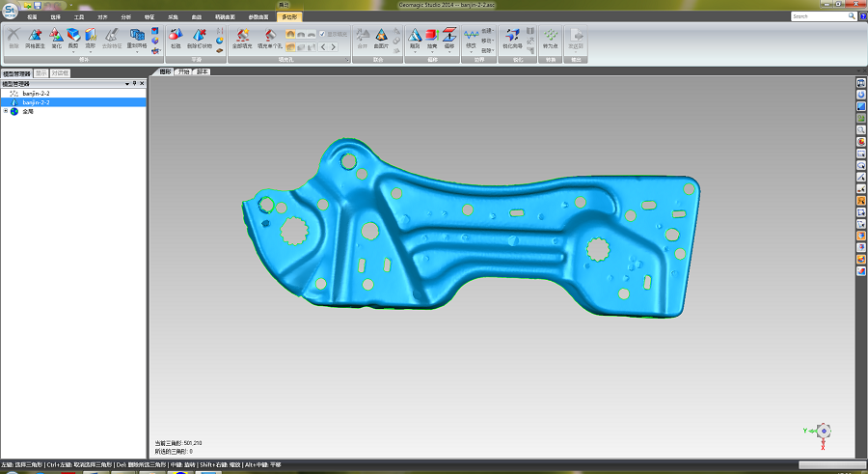This screenshot has height=474, width=868.
Task: Select 删除钉状物 (Remove Spikes) tool
Action: tap(199, 36)
